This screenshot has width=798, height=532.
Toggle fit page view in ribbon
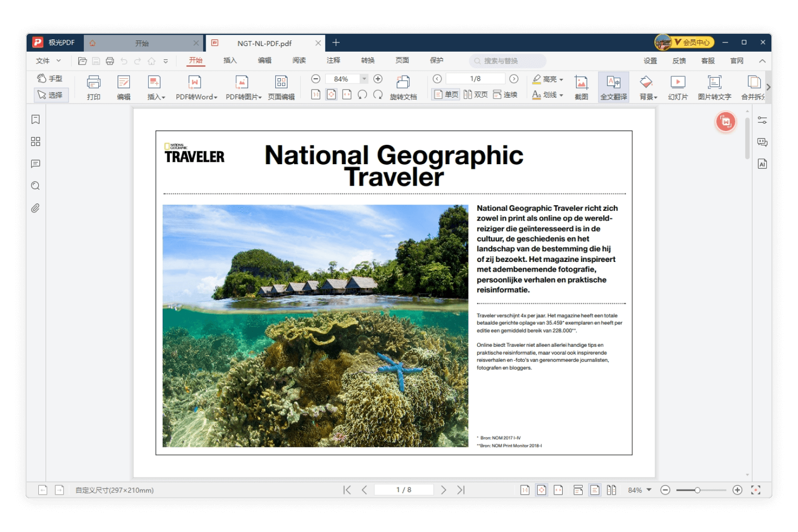click(x=331, y=95)
